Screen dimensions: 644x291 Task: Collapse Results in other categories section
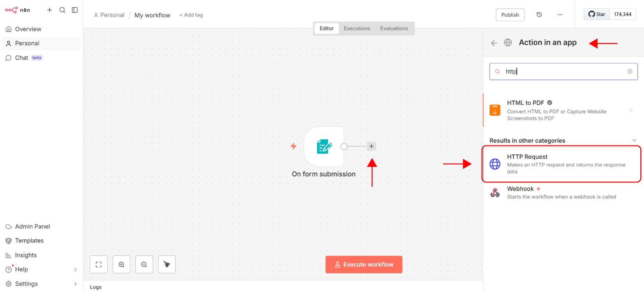[x=634, y=140]
